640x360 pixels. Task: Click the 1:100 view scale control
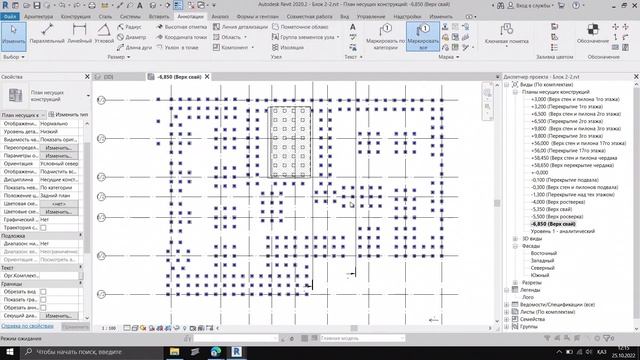109,328
